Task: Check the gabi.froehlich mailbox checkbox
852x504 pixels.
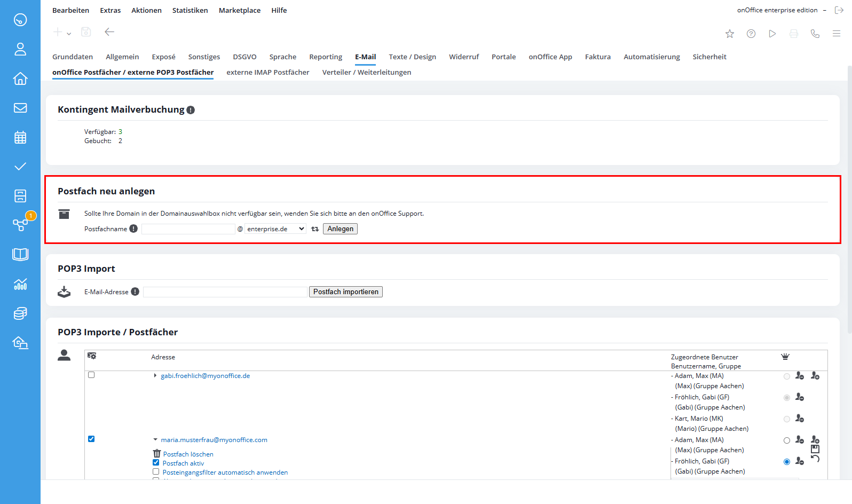Action: point(91,375)
